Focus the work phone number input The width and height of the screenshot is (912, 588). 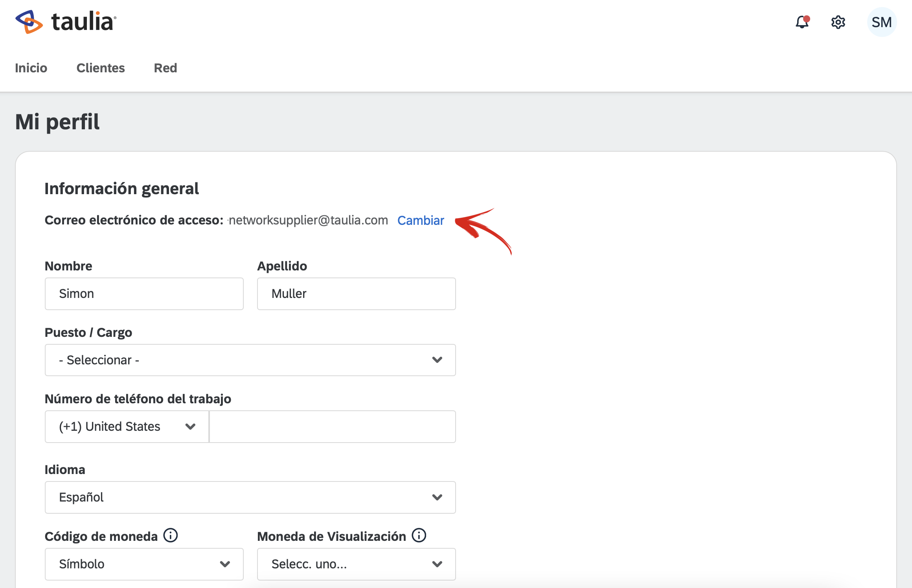(x=333, y=426)
